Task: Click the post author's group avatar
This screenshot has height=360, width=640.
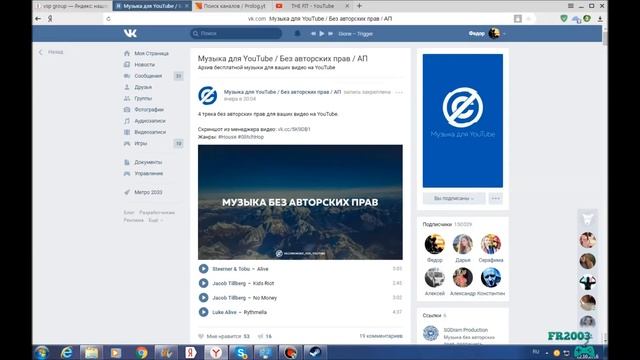Action: tap(208, 96)
